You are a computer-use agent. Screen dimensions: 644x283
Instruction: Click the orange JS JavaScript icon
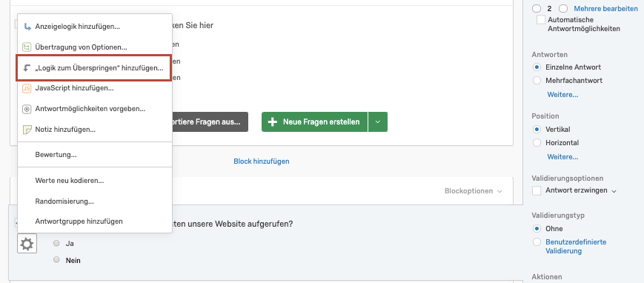point(27,88)
